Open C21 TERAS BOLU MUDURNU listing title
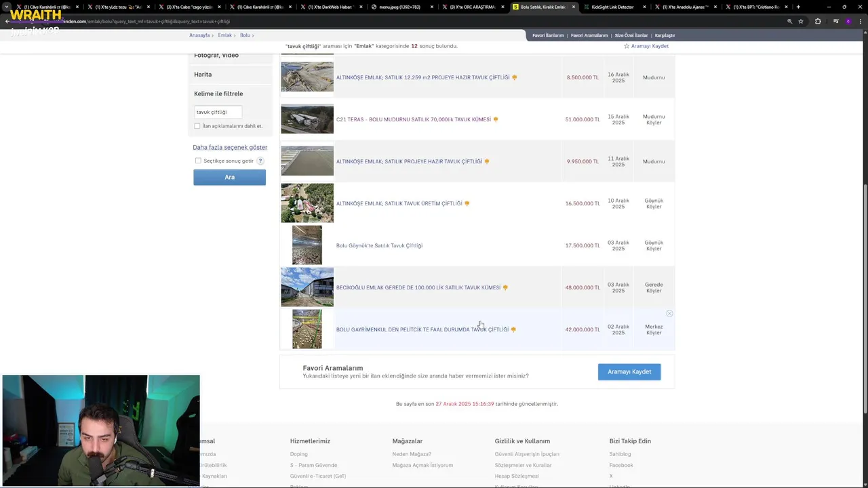 [413, 119]
